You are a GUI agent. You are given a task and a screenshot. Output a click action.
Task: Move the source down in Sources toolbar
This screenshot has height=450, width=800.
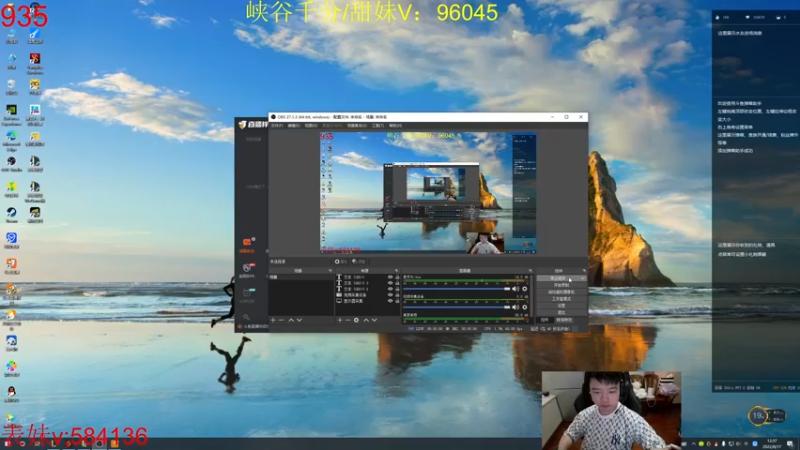374,320
